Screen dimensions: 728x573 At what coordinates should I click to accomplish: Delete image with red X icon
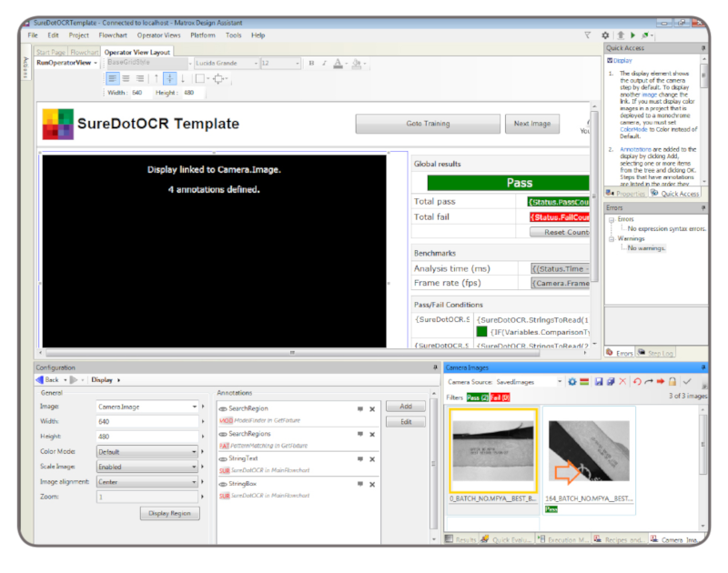pos(622,381)
